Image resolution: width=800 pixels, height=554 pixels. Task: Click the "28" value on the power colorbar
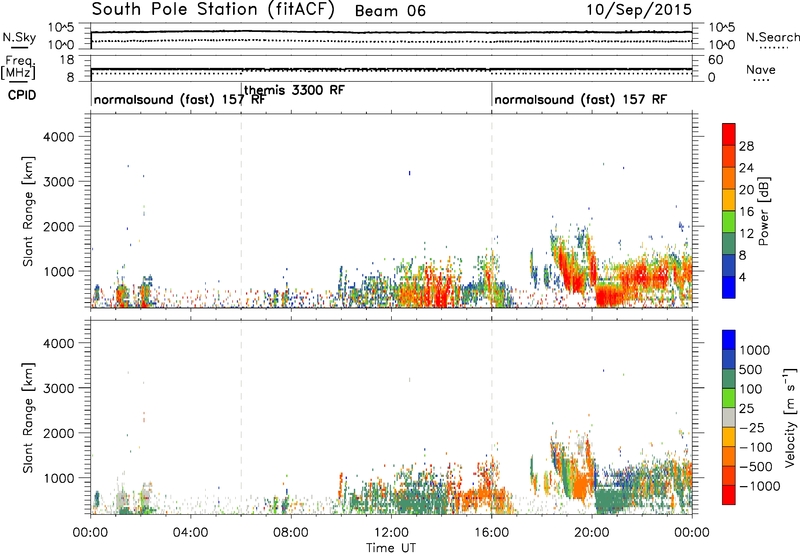[746, 146]
